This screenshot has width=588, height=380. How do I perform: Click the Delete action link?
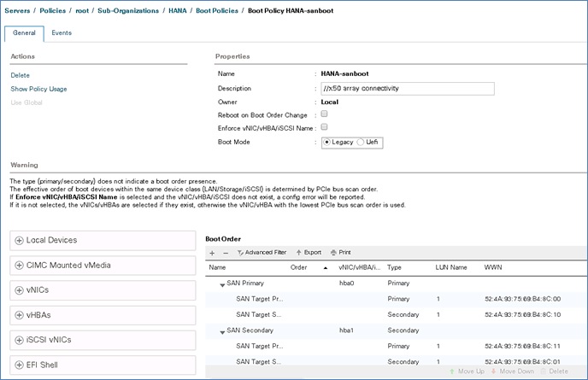[x=21, y=75]
